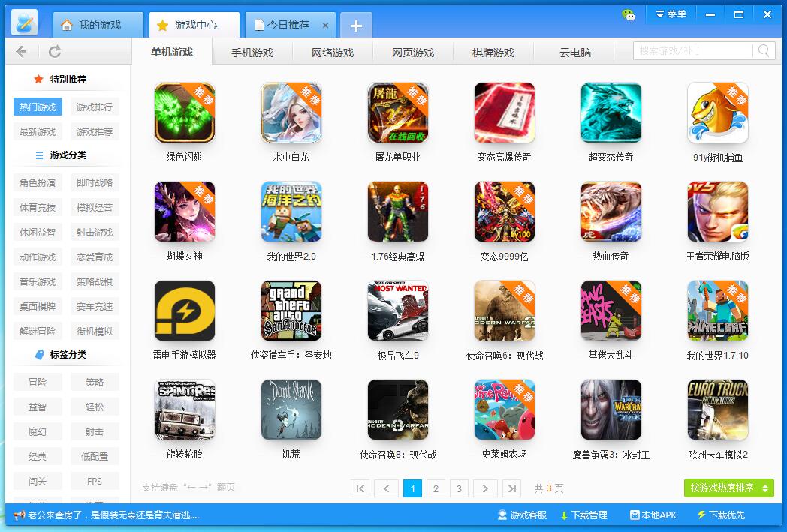This screenshot has width=787, height=532.
Task: Jump to page 3 of results
Action: [x=458, y=488]
